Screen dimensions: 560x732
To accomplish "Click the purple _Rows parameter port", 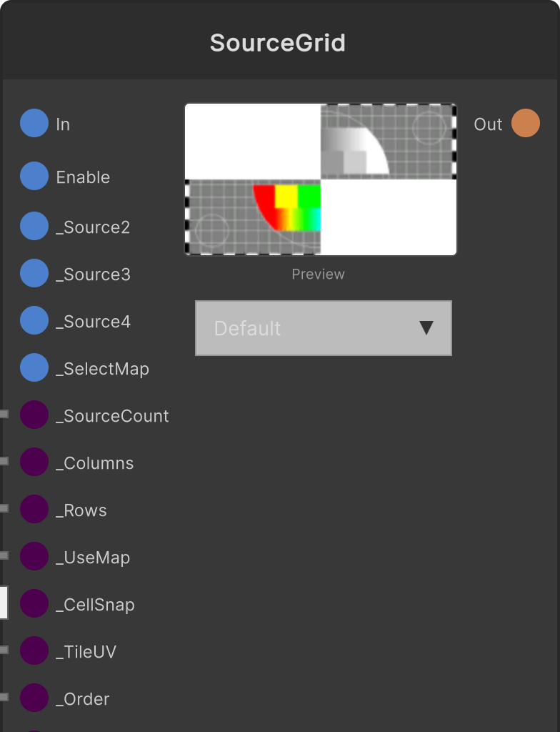I will pos(34,509).
